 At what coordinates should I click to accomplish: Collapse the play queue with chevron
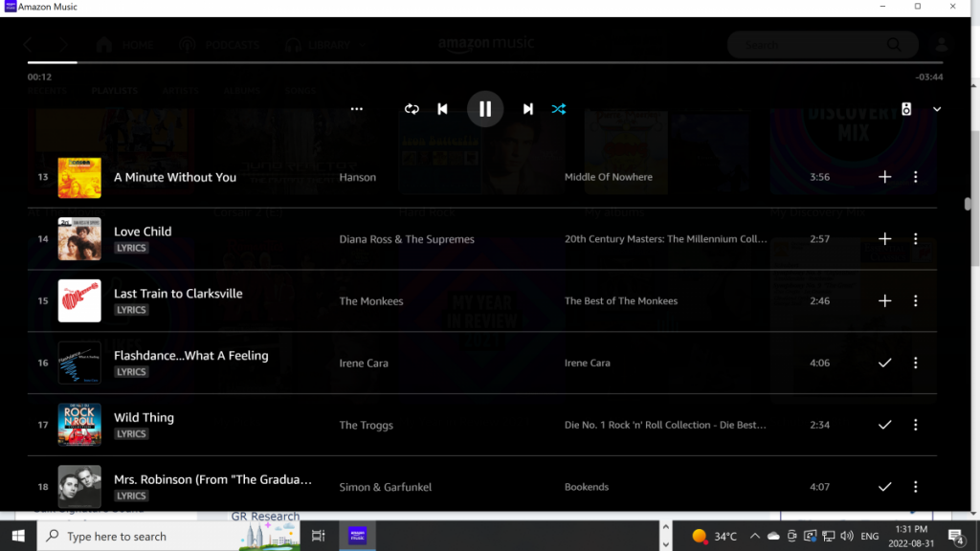pyautogui.click(x=937, y=109)
